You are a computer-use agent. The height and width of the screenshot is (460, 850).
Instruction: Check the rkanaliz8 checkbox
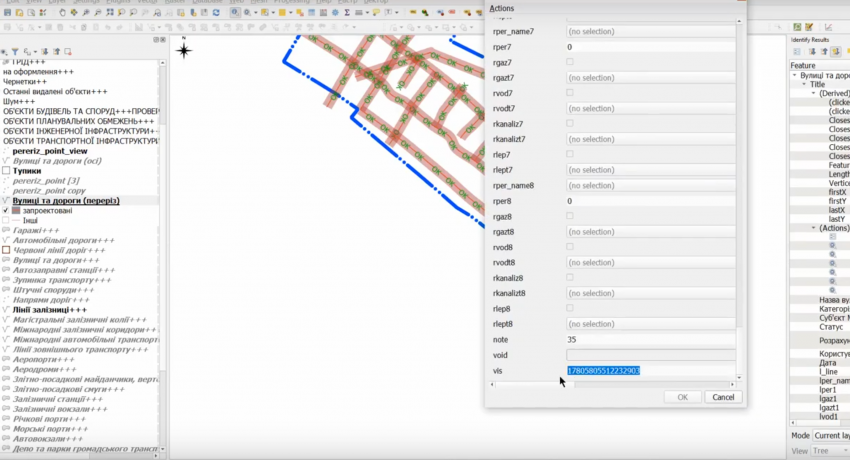[570, 277]
